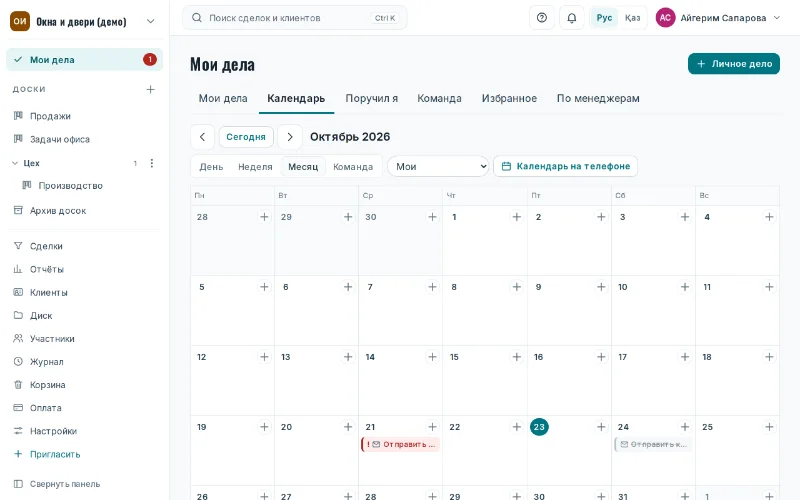
Task: Open Избранное tab
Action: coord(509,98)
